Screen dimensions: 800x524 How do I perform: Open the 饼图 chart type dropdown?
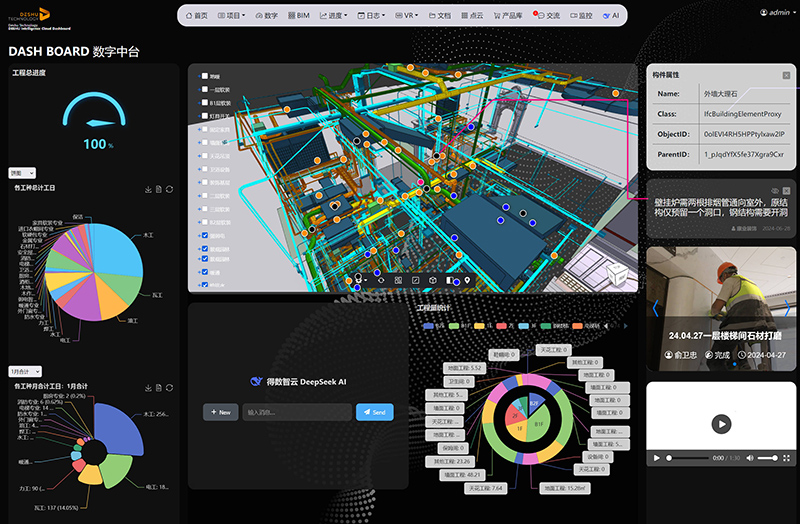22,173
